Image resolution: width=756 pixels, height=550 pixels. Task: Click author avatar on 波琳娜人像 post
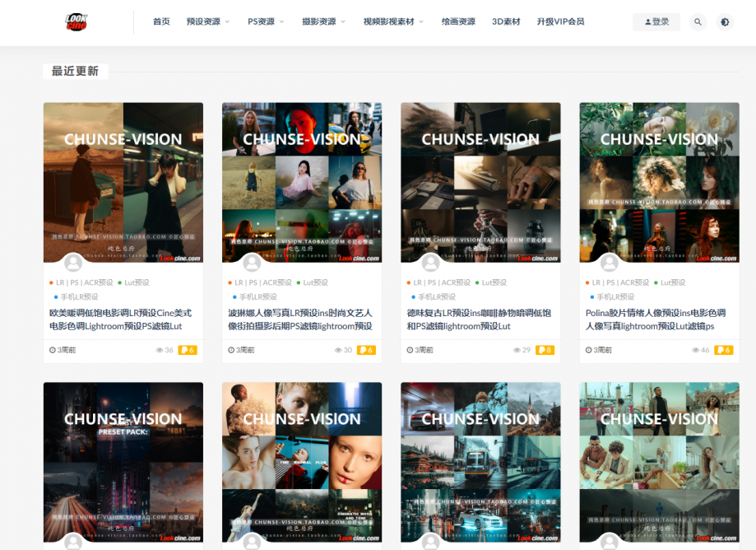(x=252, y=263)
